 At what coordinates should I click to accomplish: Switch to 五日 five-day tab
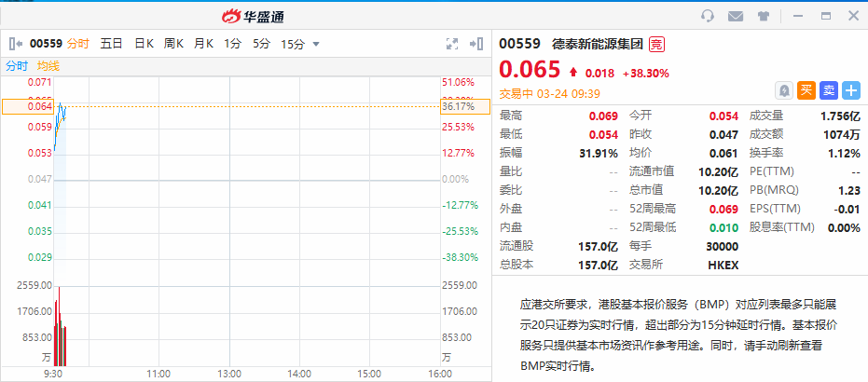111,44
